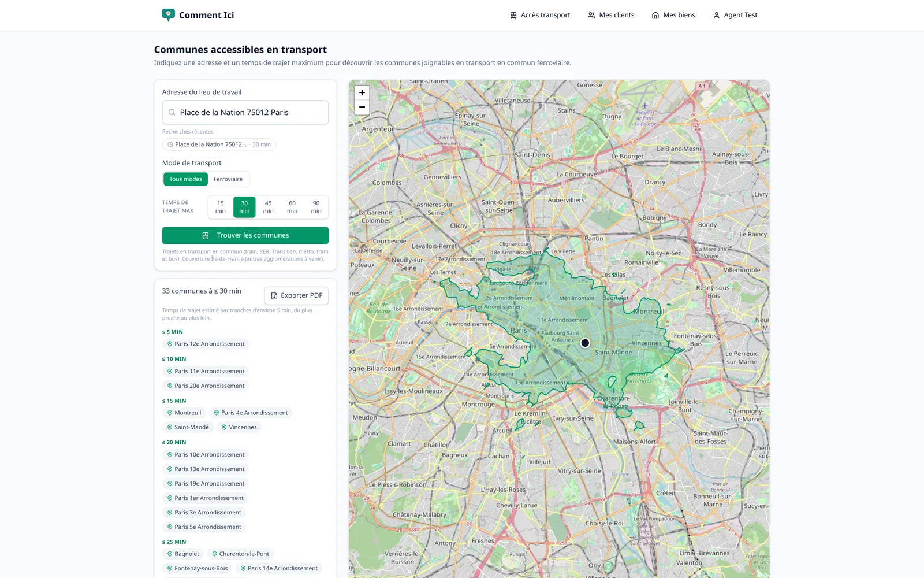Select Paris 20e Arrondissement chip

(206, 386)
